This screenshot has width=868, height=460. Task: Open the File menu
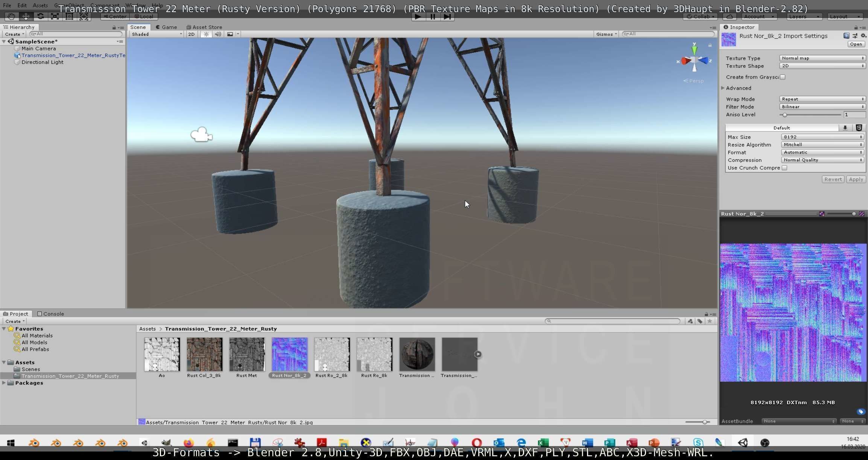click(x=7, y=5)
